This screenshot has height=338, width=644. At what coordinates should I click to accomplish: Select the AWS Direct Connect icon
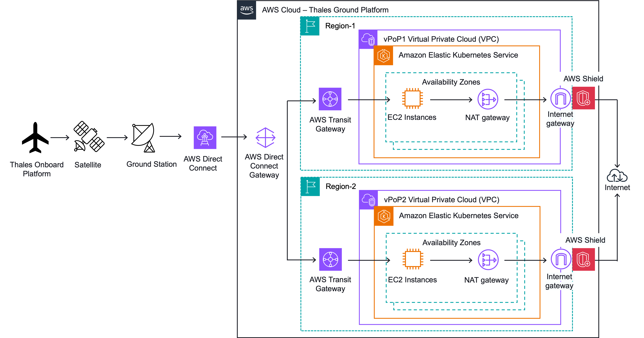pos(205,137)
